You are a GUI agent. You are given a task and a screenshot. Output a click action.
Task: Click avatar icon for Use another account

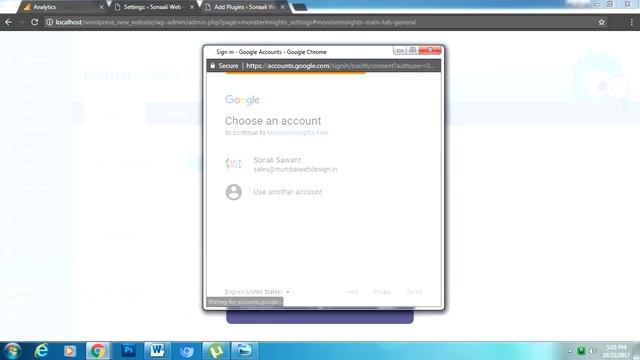[x=233, y=192]
